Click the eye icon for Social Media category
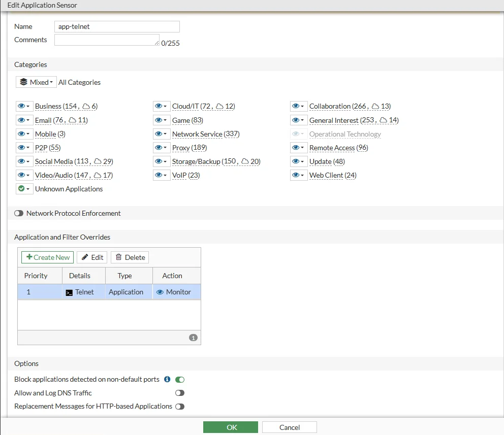504x435 pixels. tap(21, 161)
